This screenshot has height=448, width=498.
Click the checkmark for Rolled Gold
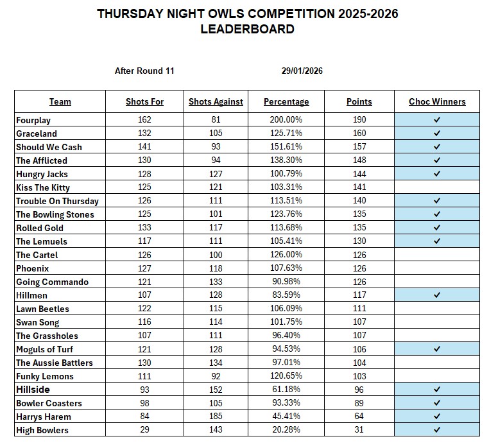[x=437, y=228]
